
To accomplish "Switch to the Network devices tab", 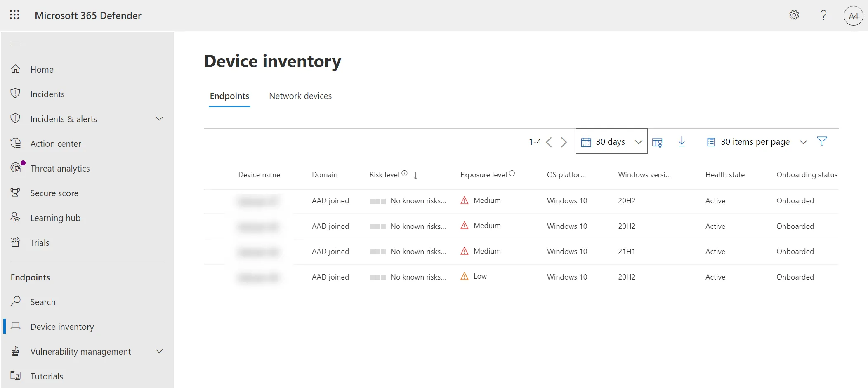I will [300, 96].
